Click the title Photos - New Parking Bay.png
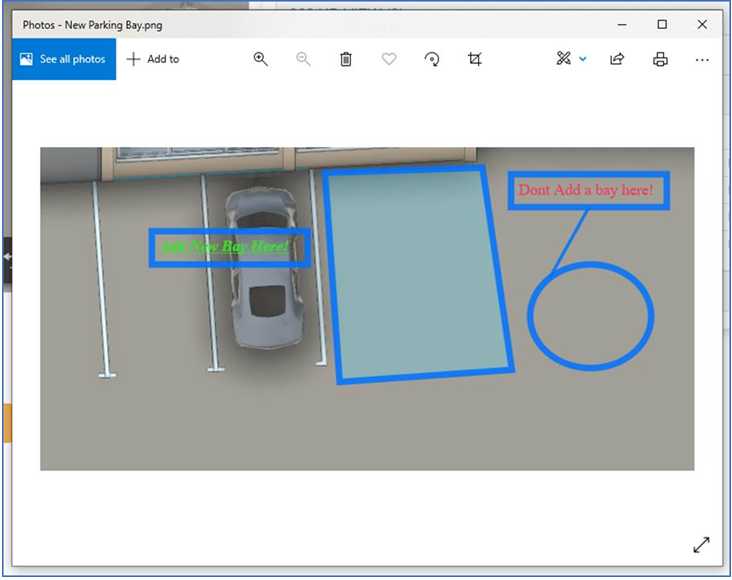The width and height of the screenshot is (732, 580). [92, 25]
